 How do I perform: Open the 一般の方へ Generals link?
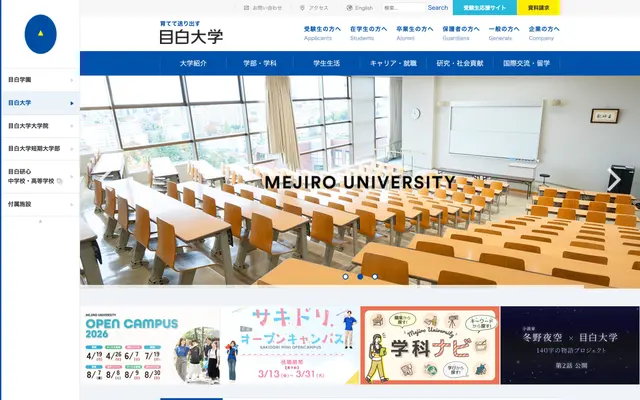pyautogui.click(x=504, y=33)
